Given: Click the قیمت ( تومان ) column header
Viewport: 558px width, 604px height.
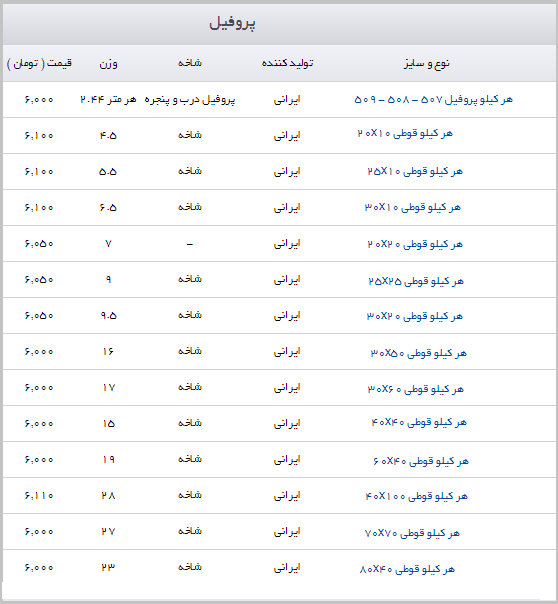Looking at the screenshot, I should [39, 63].
